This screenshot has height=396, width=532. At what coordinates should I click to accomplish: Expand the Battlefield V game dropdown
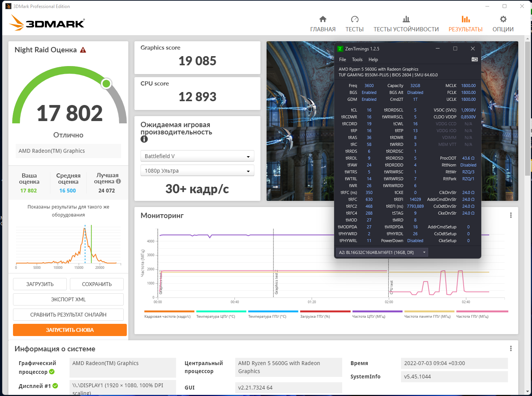197,156
